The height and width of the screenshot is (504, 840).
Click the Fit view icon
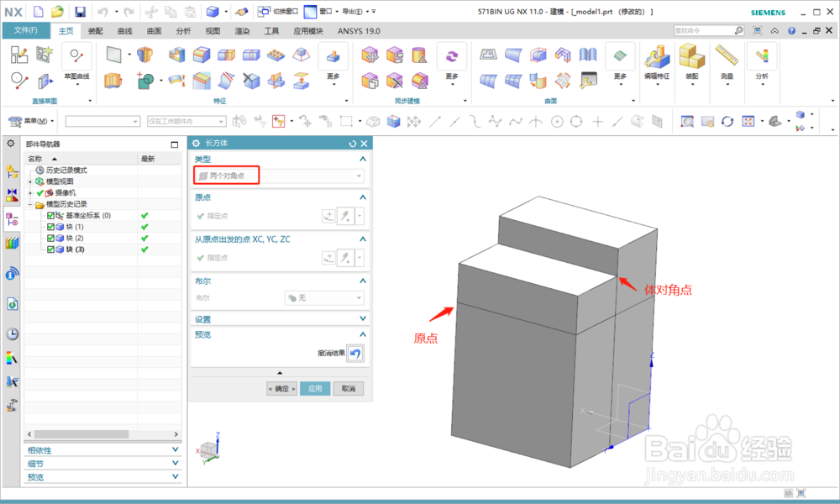[x=748, y=122]
